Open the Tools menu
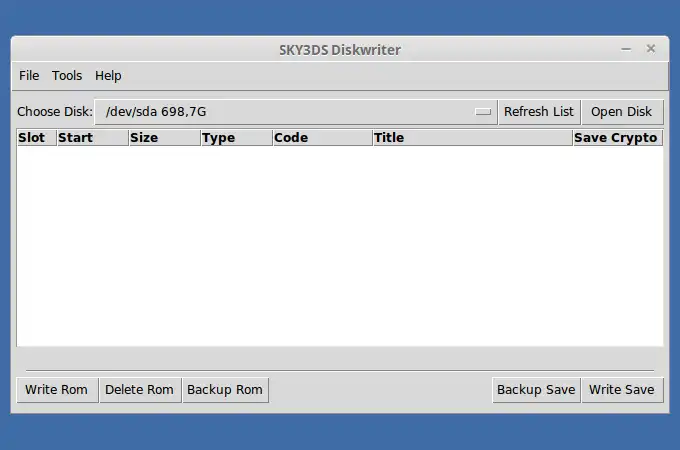The width and height of the screenshot is (680, 450). pos(67,75)
